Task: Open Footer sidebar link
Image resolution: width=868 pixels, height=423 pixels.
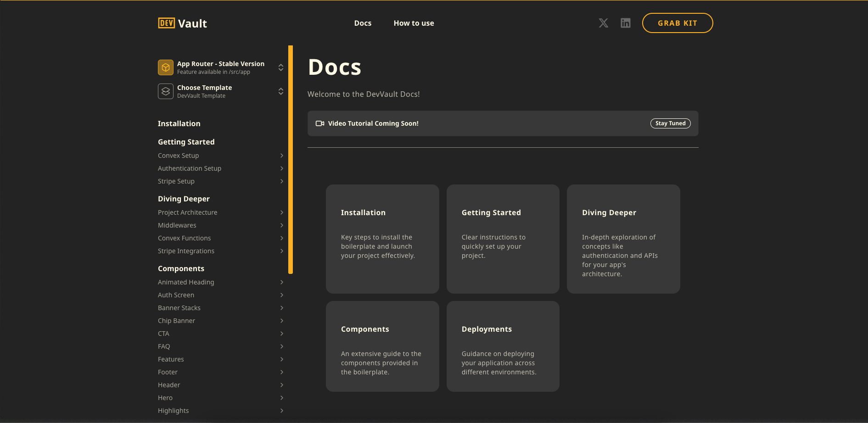Action: (x=168, y=372)
